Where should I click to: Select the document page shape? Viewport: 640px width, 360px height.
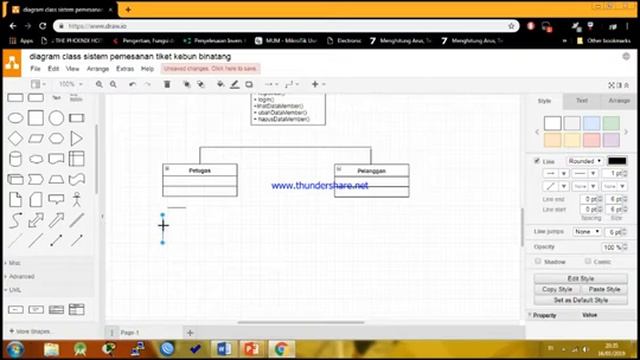click(x=16, y=200)
